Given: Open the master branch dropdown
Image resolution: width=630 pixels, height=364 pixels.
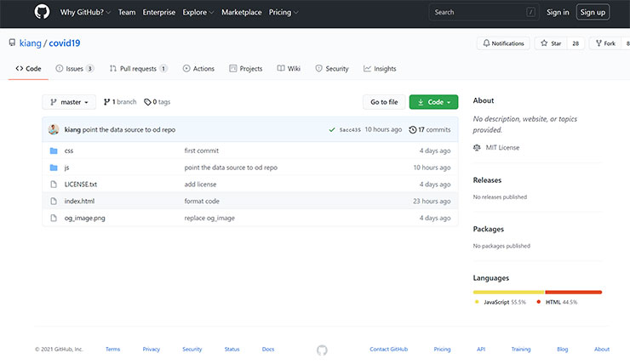Looking at the screenshot, I should [69, 102].
